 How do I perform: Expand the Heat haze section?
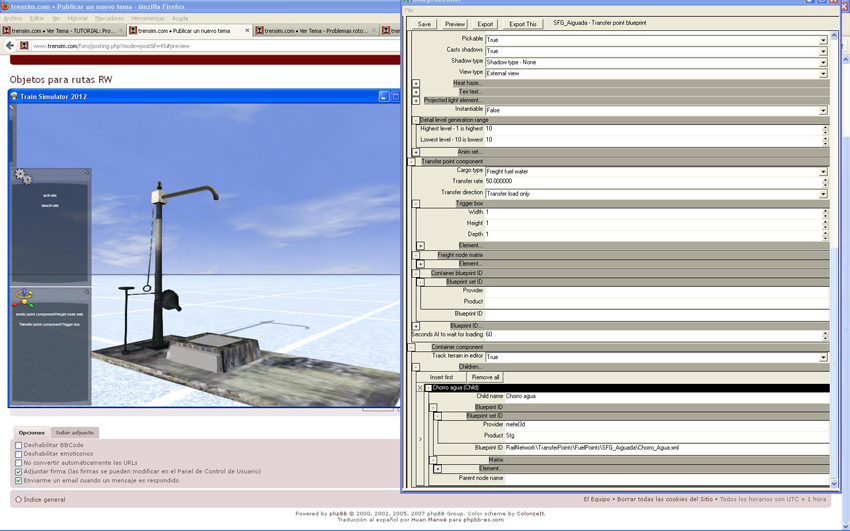[416, 83]
